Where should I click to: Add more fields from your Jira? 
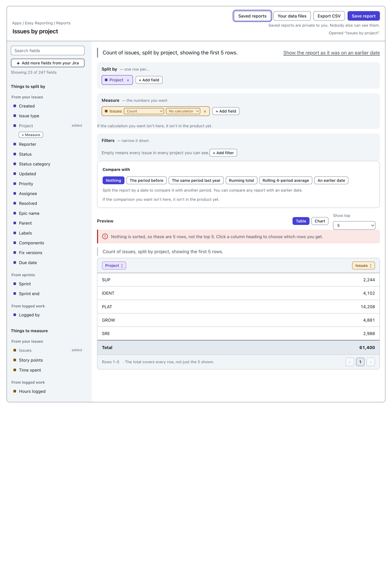coord(48,63)
